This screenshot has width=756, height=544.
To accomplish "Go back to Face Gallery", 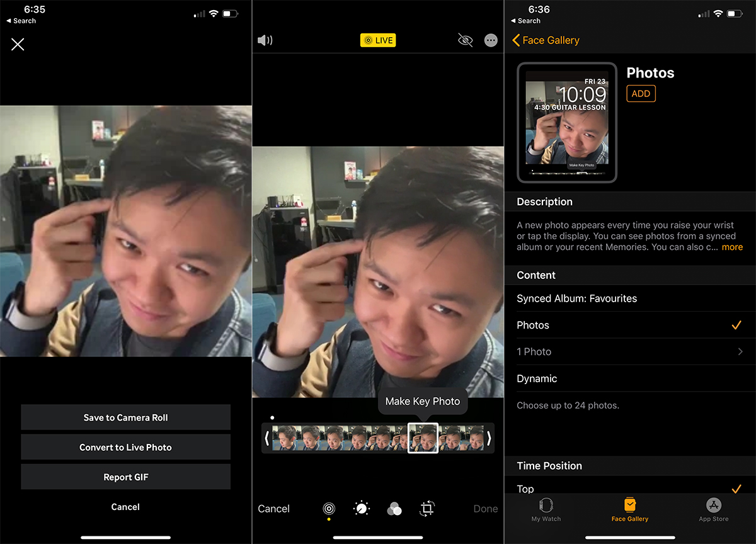I will coord(546,40).
